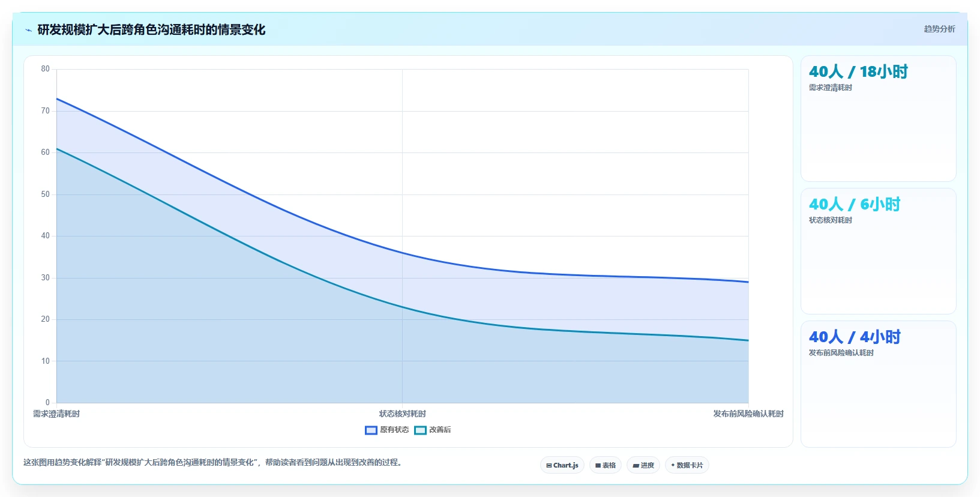Click 需求澄清耗时 caption in first card
Screen dimensions: 980x497
831,88
